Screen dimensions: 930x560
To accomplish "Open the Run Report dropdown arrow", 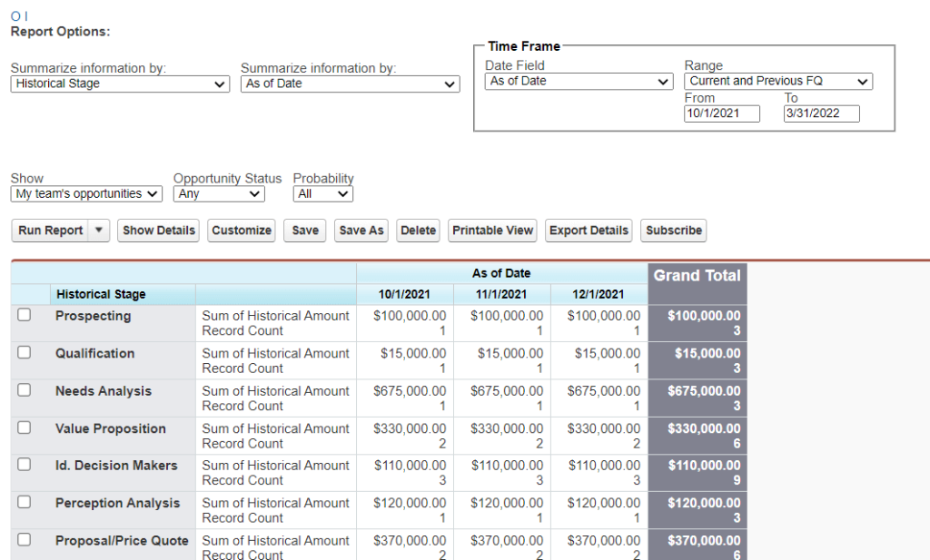I will click(x=99, y=231).
